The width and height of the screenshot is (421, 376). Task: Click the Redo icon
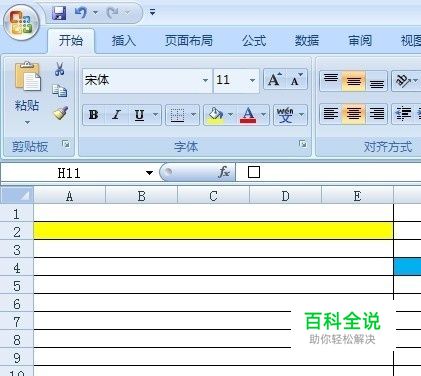(113, 13)
